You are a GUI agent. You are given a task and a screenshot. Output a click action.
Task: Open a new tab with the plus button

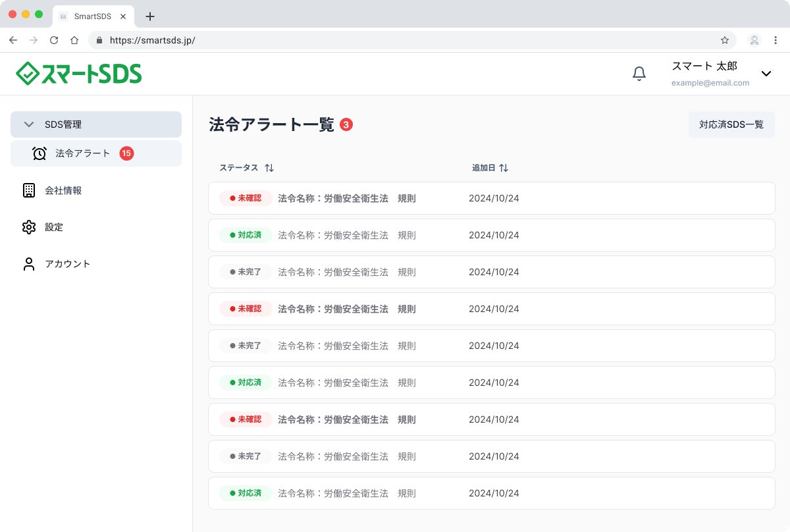(150, 16)
